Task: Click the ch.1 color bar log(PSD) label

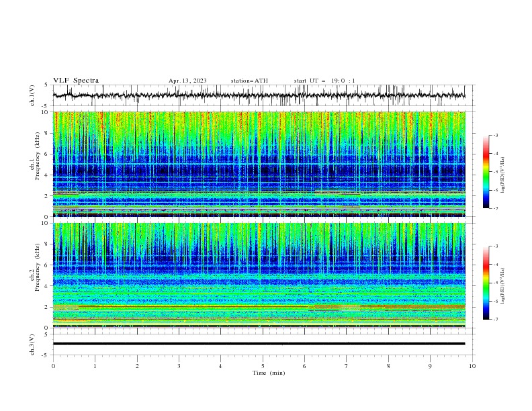Action: click(503, 175)
